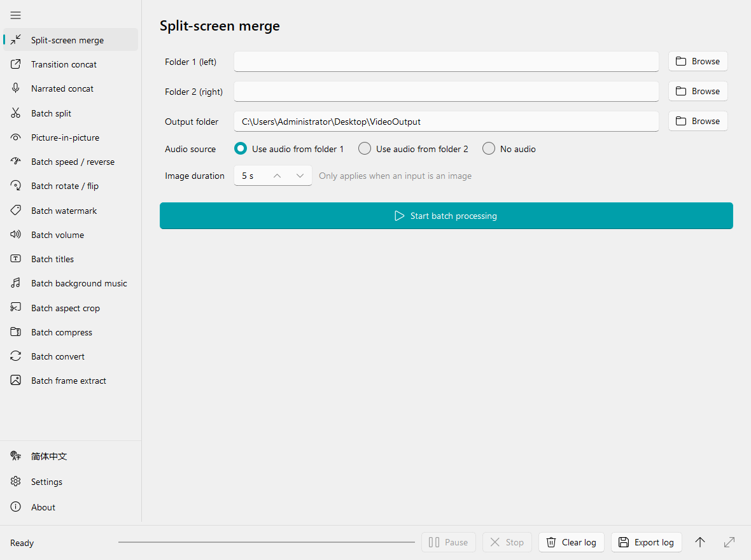Click the Split-screen merge page heading
This screenshot has height=560, width=751.
(x=220, y=26)
